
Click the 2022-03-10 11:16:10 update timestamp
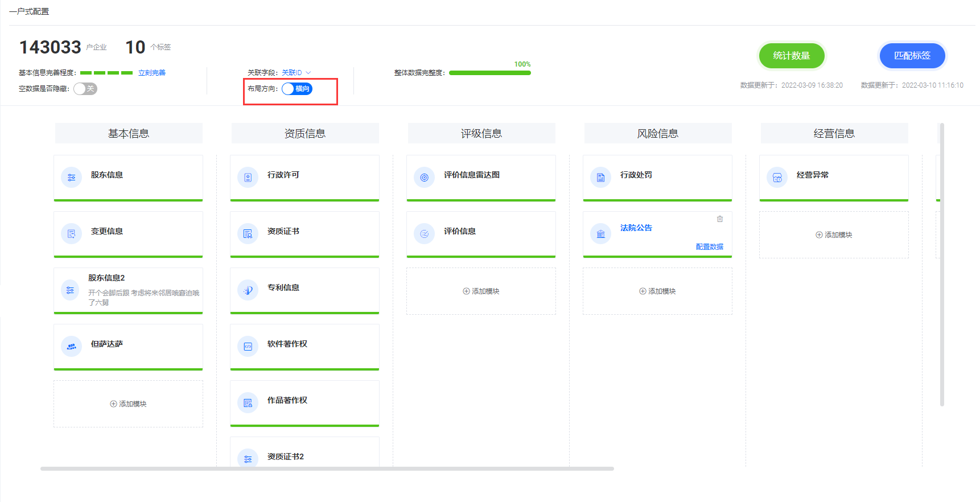coord(933,85)
